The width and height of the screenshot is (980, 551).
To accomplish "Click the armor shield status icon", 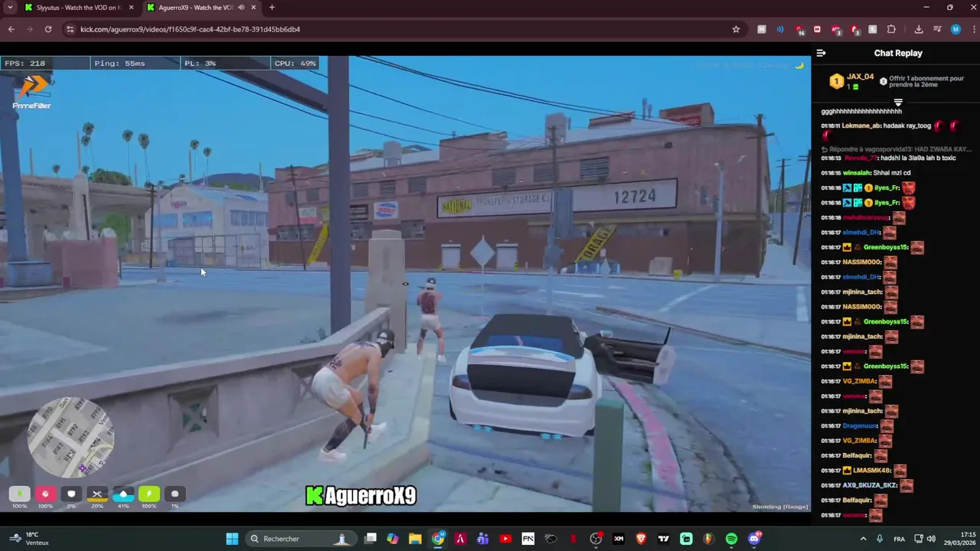I will [x=71, y=494].
